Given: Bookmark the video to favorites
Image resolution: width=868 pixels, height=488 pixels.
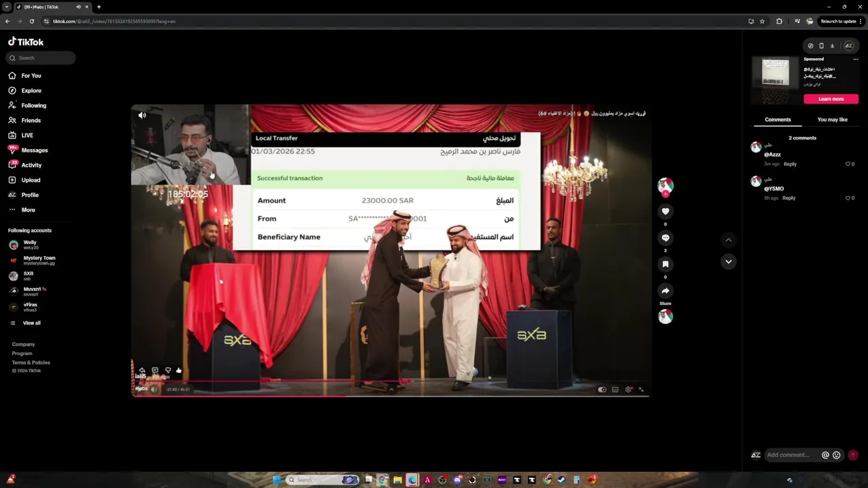Looking at the screenshot, I should [x=665, y=264].
